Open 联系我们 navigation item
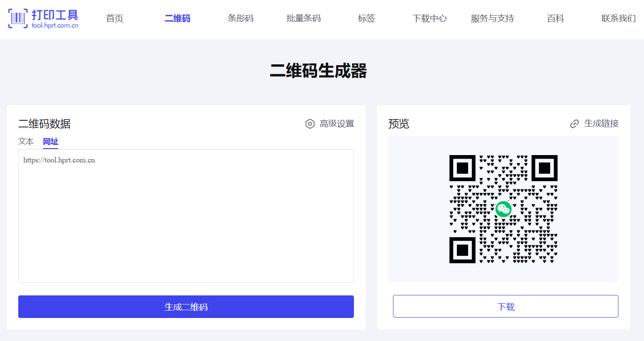Viewport: 644px width, 341px height. 618,19
